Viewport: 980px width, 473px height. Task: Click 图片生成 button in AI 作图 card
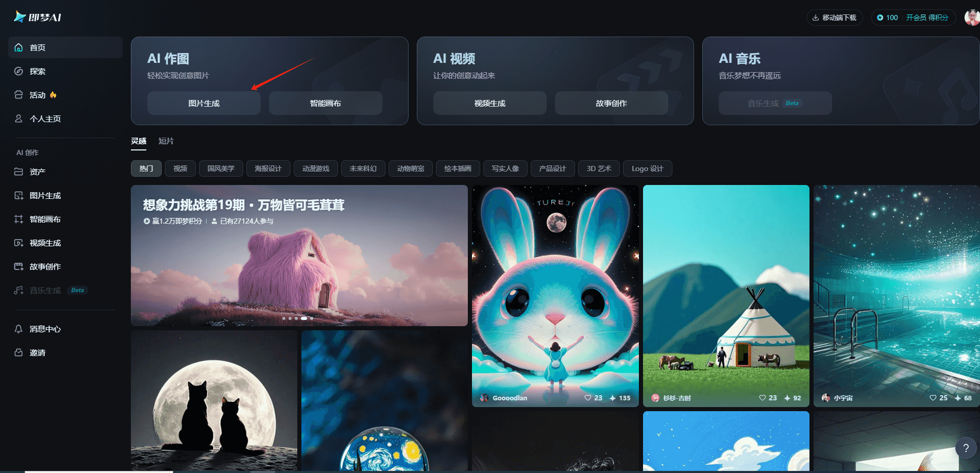(x=204, y=103)
